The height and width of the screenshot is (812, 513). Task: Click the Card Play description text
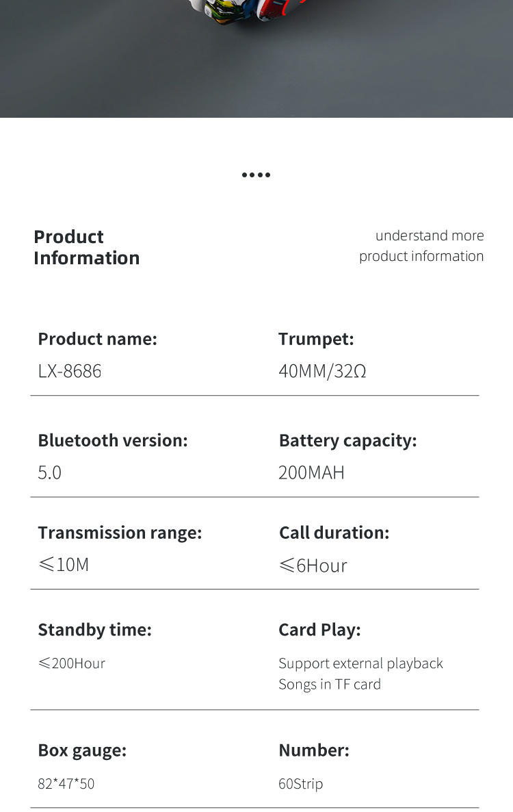point(360,674)
